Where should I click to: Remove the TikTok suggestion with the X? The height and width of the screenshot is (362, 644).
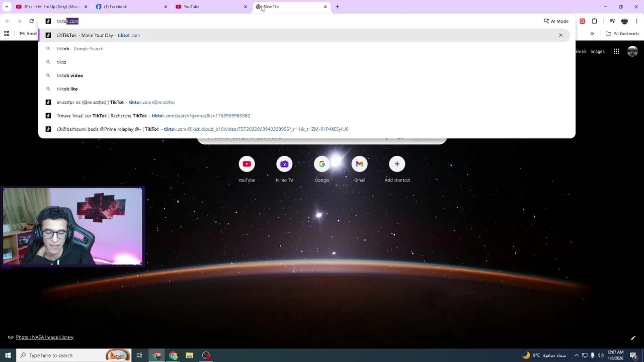pyautogui.click(x=560, y=35)
